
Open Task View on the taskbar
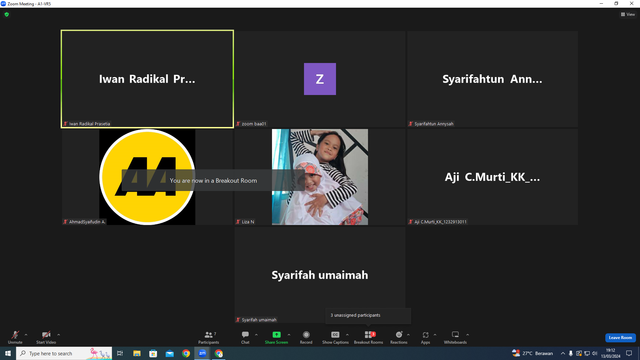(x=120, y=353)
